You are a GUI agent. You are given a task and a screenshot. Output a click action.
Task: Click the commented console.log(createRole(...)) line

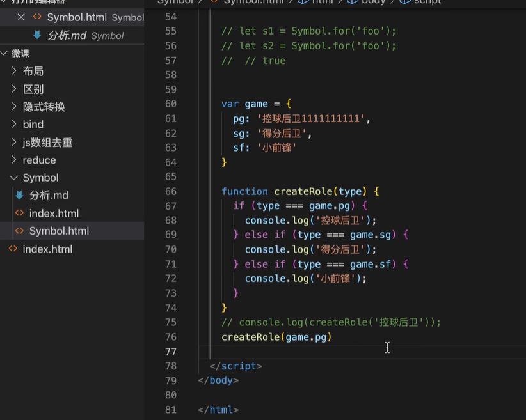331,322
